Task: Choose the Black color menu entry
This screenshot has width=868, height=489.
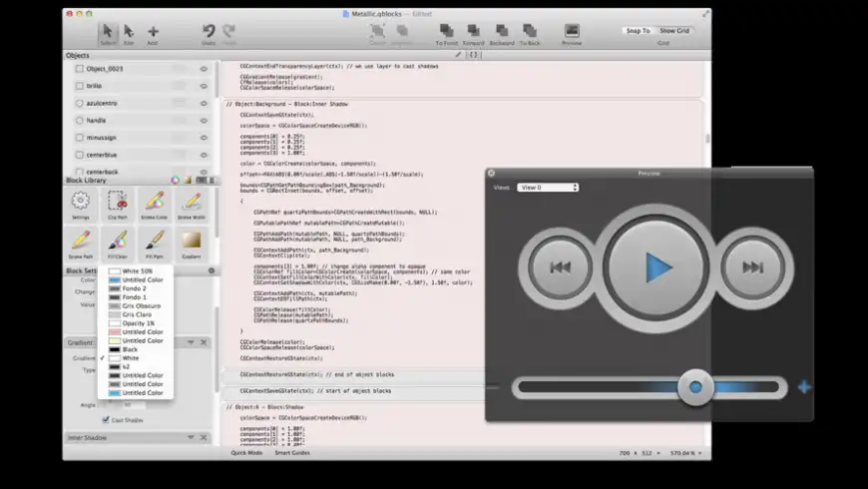Action: (131, 349)
